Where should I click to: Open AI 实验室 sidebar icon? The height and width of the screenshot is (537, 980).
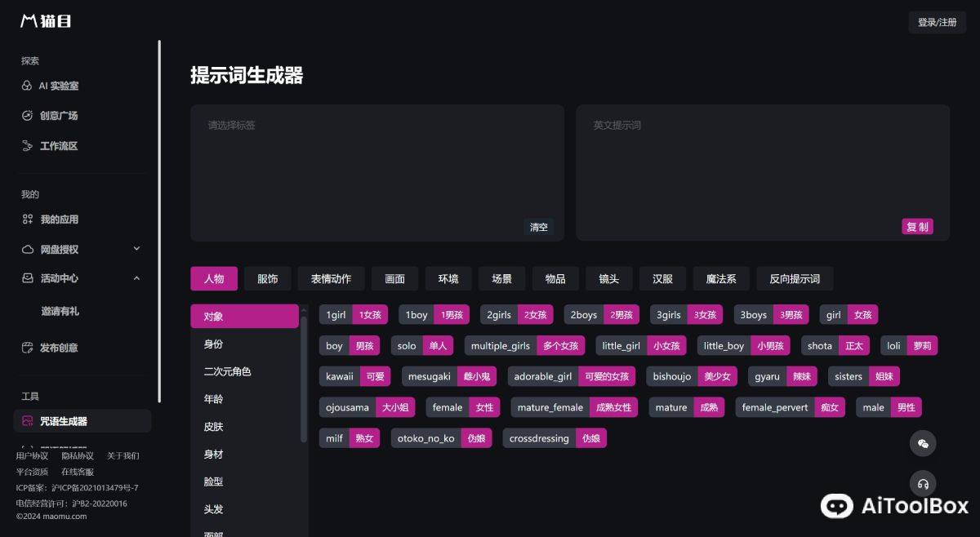[x=27, y=86]
